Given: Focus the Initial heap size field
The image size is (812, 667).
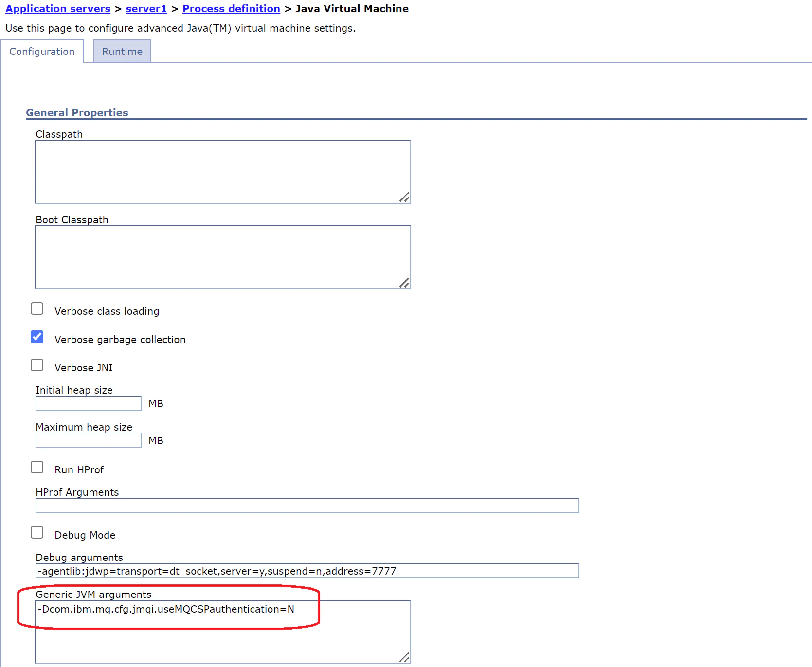Looking at the screenshot, I should (89, 403).
